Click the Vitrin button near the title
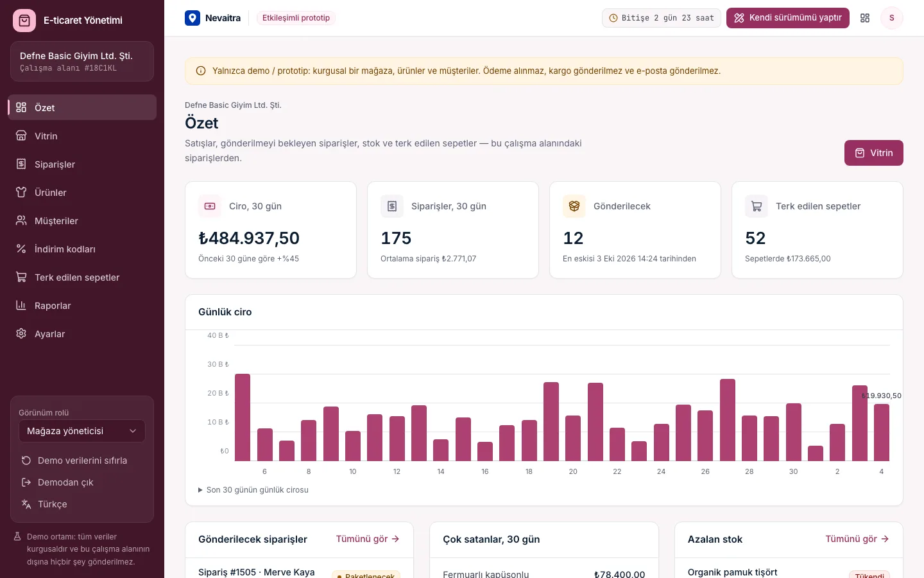 coord(873,153)
